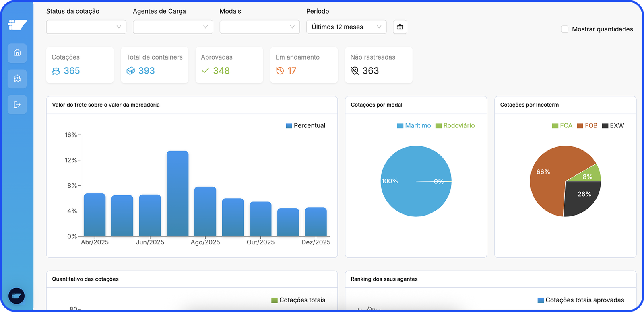The width and height of the screenshot is (644, 312).
Task: Click the 17 Em andamento value
Action: (292, 71)
